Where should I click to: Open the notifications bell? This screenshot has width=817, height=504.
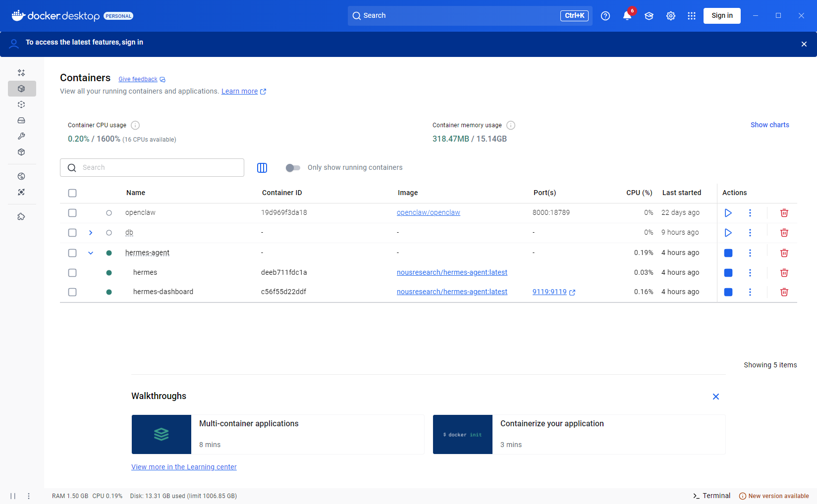(627, 16)
